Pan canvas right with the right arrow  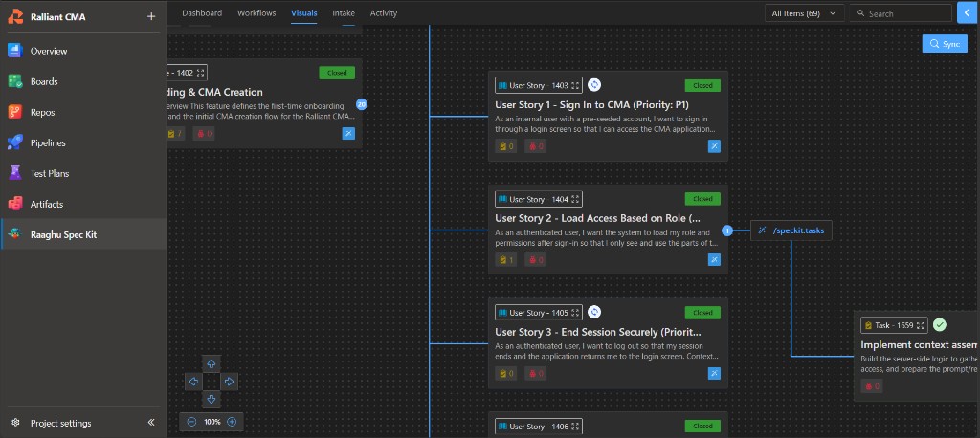click(229, 382)
